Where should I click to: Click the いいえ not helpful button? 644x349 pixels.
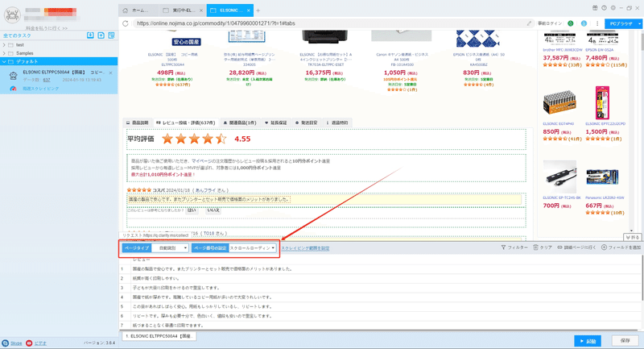point(213,210)
